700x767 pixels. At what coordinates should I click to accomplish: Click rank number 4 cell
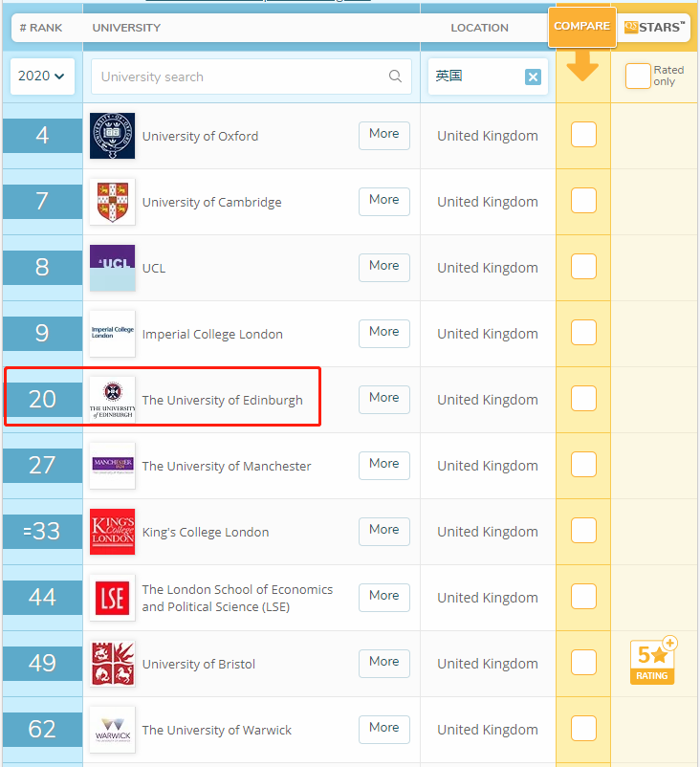coord(43,136)
